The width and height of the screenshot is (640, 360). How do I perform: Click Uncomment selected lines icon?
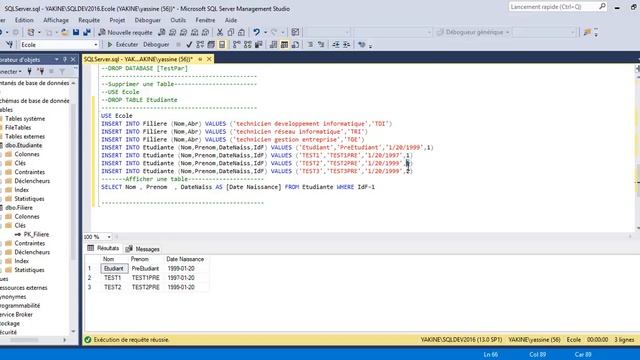321,44
